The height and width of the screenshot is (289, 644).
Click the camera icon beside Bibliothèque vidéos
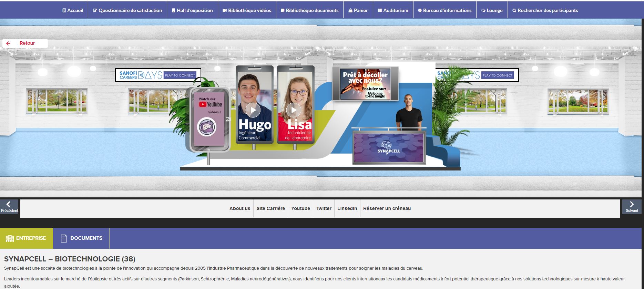225,10
